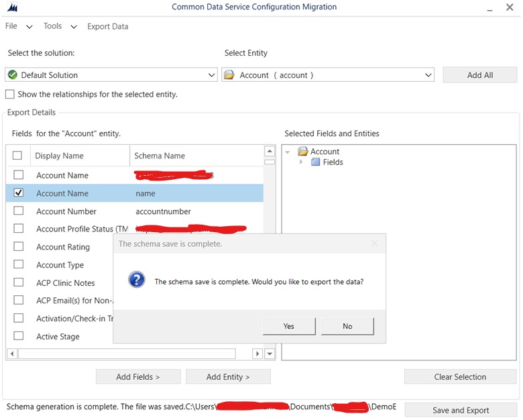Select the Fields node label in the tree
523x420 pixels.
coord(333,162)
